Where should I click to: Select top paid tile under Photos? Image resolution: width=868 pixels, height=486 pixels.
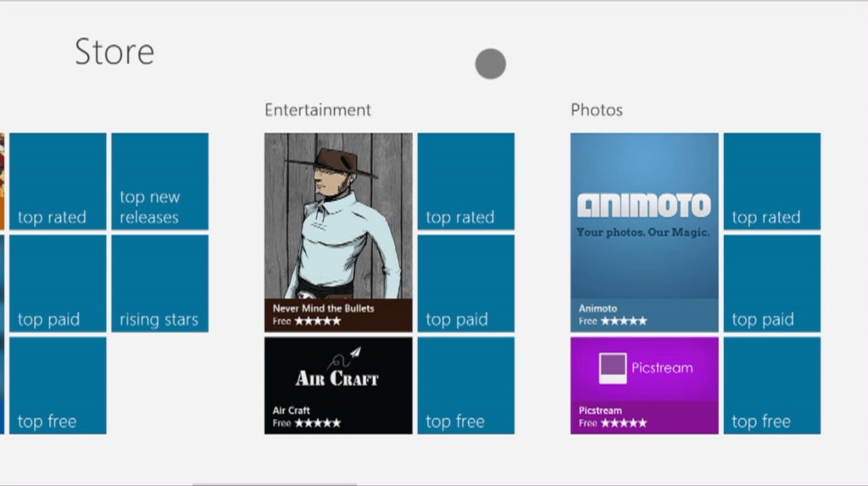click(x=771, y=283)
